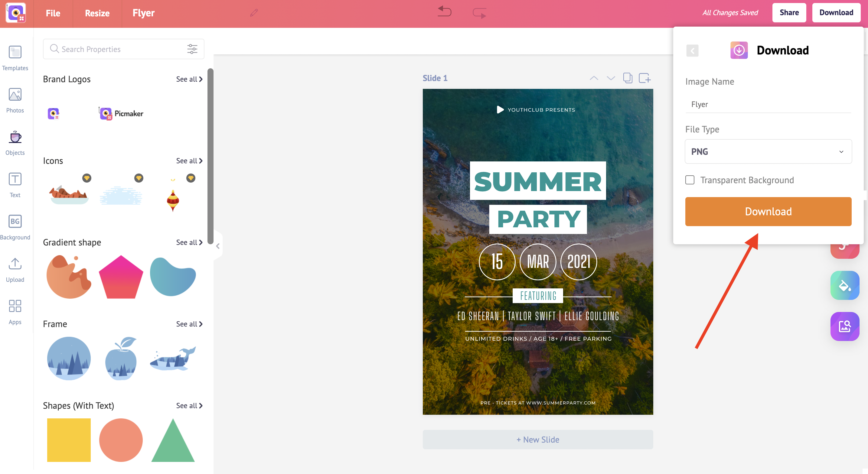Click the Share button
Image resolution: width=868 pixels, height=474 pixels.
point(789,13)
